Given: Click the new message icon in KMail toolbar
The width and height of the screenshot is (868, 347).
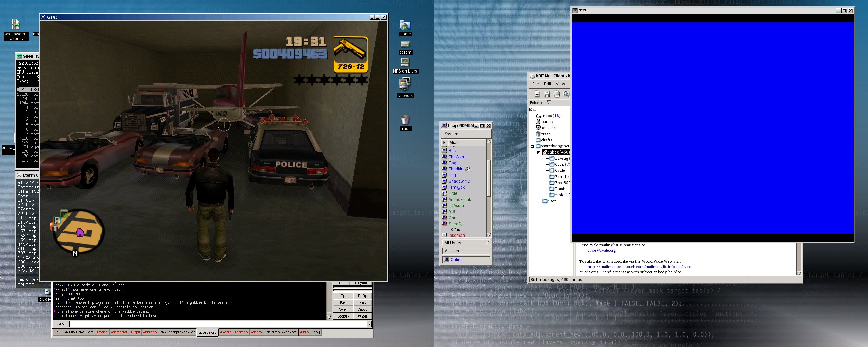Looking at the screenshot, I should point(537,94).
